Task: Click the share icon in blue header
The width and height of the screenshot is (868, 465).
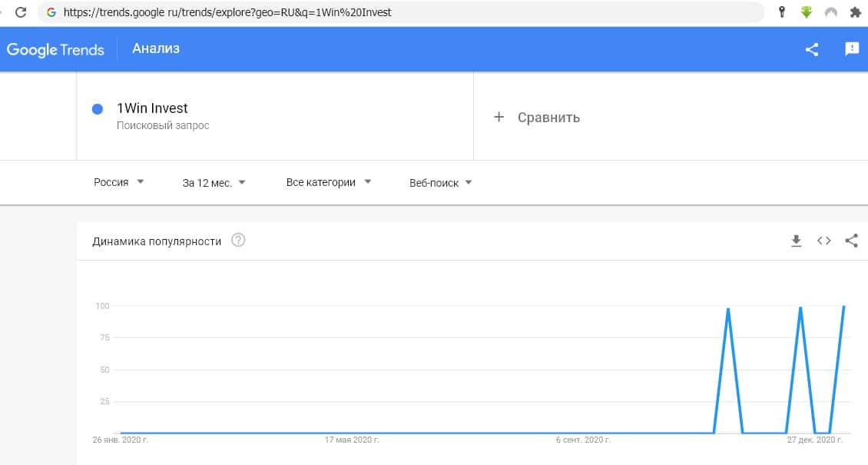Action: [x=812, y=49]
